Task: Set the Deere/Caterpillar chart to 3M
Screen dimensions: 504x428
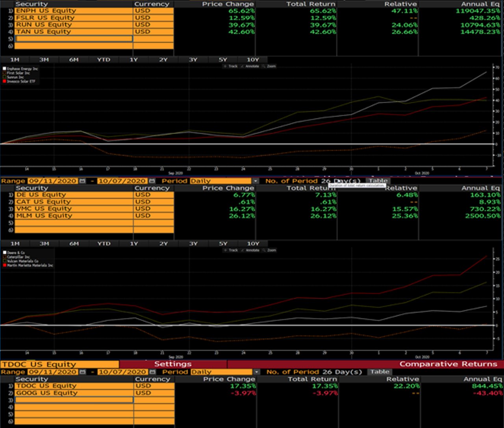Action: [x=44, y=244]
